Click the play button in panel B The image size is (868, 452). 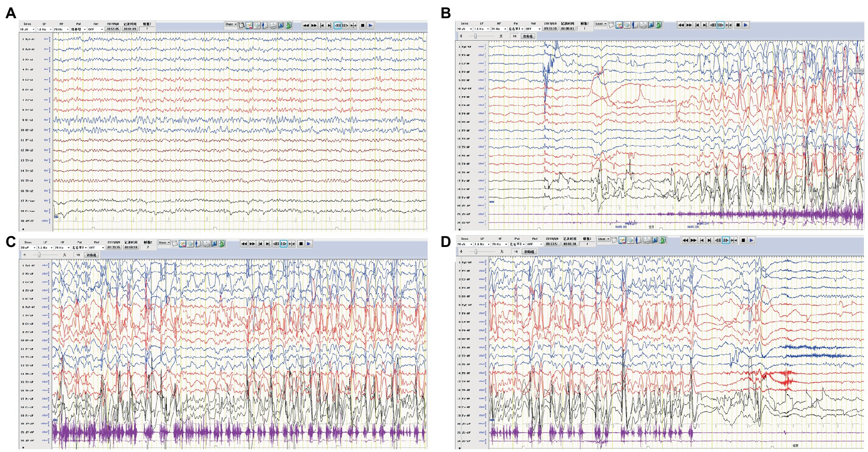tap(745, 25)
